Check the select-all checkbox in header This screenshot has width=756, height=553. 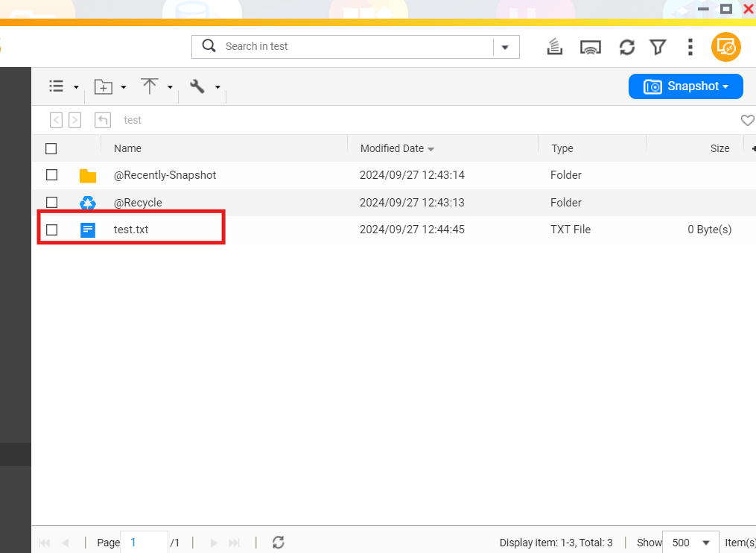coord(51,148)
